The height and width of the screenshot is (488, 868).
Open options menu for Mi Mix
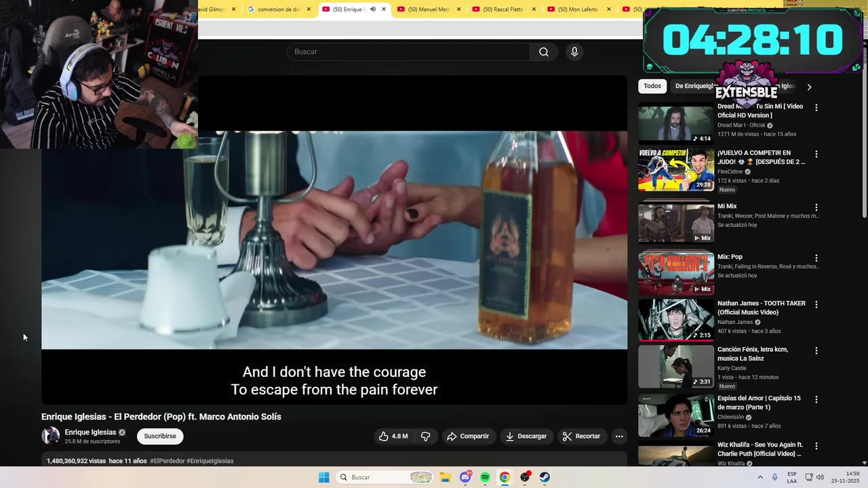click(816, 207)
